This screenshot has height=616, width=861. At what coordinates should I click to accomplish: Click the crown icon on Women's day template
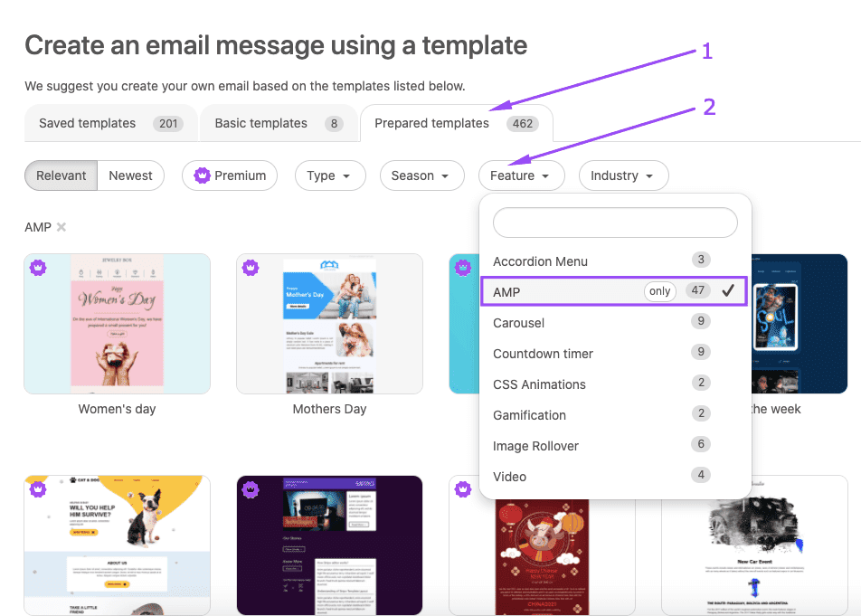(x=37, y=268)
